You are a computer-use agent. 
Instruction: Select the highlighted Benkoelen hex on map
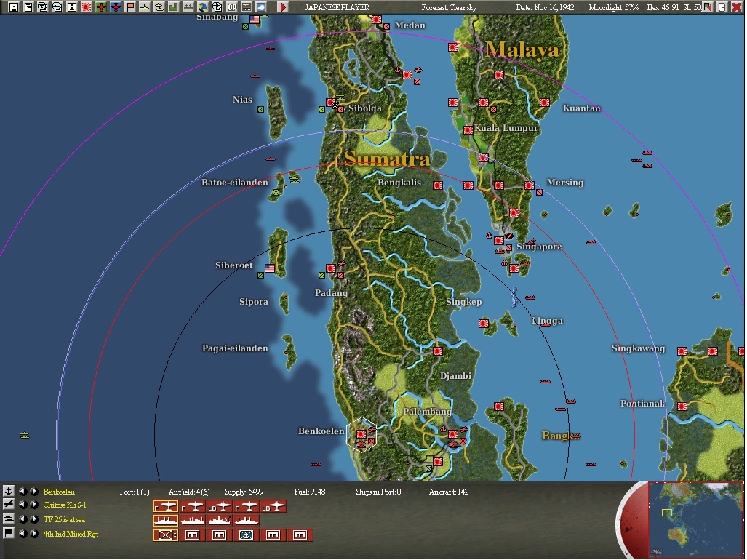point(361,434)
